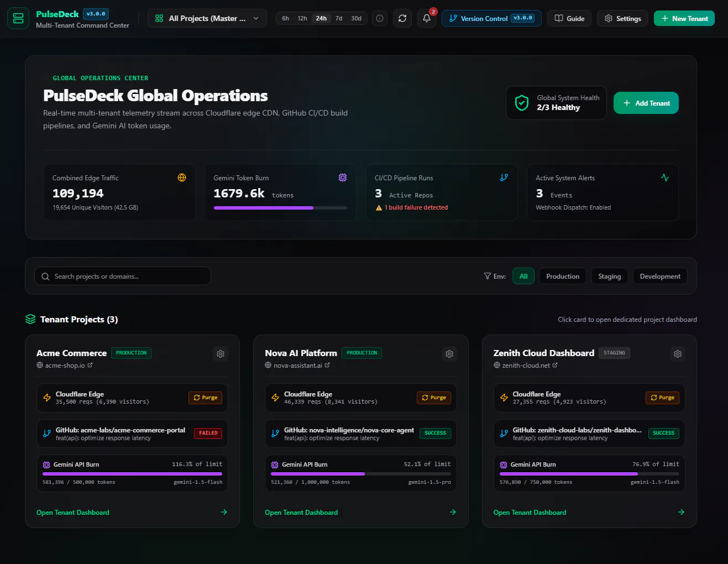Filter environments by All
This screenshot has width=728, height=564.
[523, 276]
